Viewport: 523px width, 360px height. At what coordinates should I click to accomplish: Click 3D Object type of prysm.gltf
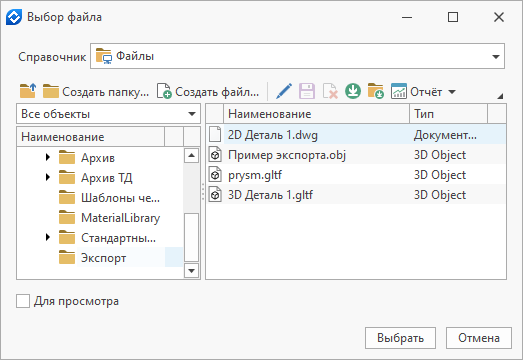[x=440, y=175]
